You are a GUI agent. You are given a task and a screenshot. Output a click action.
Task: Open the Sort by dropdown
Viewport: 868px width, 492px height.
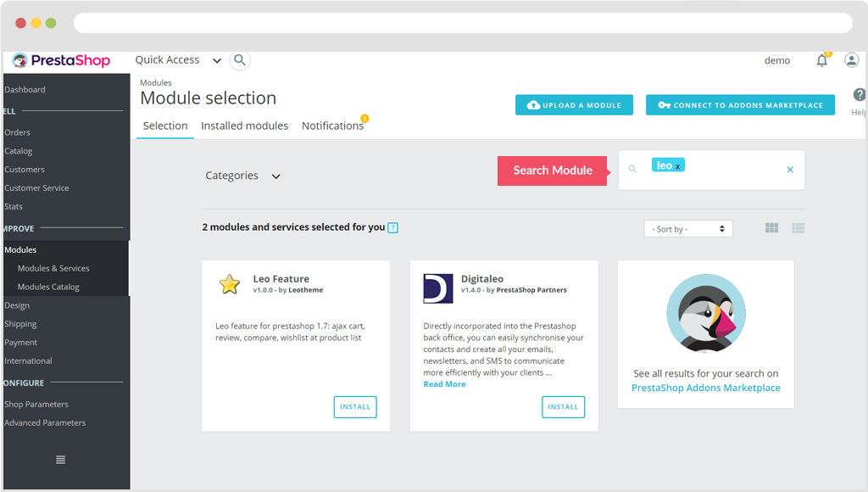tap(688, 229)
